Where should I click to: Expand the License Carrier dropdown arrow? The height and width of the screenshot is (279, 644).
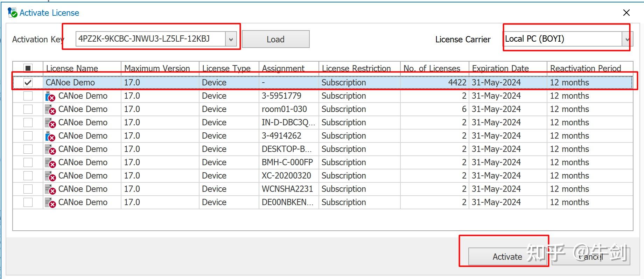pyautogui.click(x=627, y=39)
